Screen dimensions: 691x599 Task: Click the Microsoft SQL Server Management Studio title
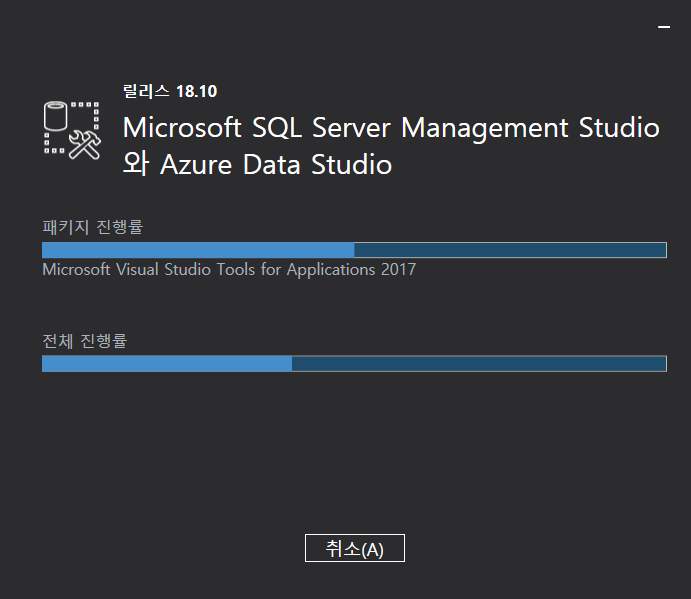point(391,146)
